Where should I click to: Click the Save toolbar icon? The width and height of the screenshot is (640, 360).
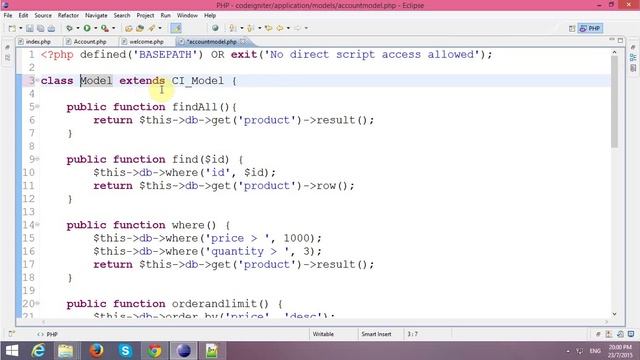(30, 28)
